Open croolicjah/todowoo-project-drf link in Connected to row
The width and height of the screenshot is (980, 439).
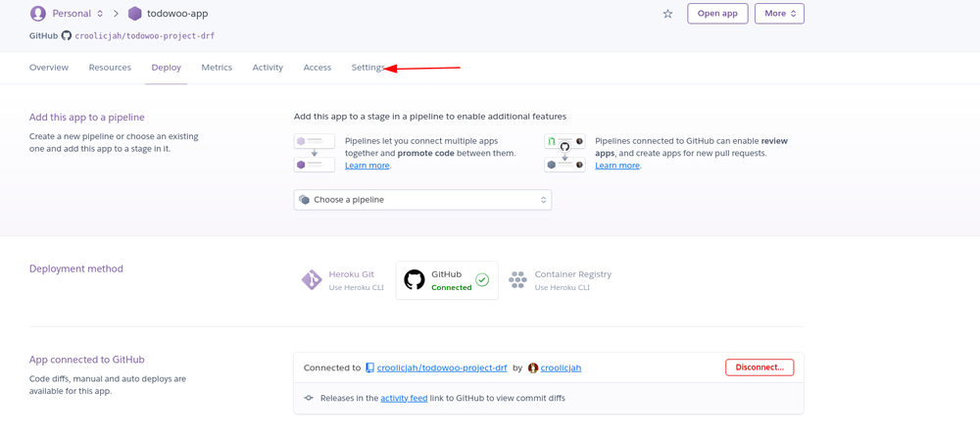click(442, 367)
